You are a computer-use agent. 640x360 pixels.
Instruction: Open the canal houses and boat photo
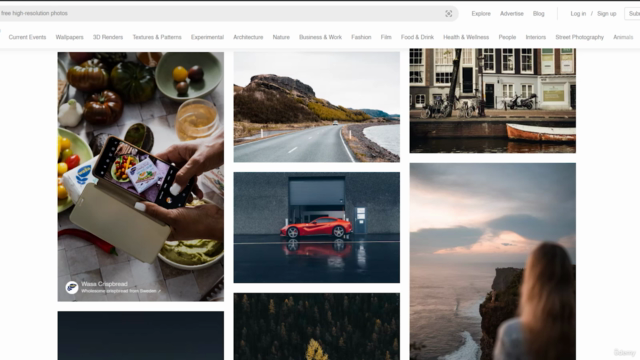(x=493, y=101)
